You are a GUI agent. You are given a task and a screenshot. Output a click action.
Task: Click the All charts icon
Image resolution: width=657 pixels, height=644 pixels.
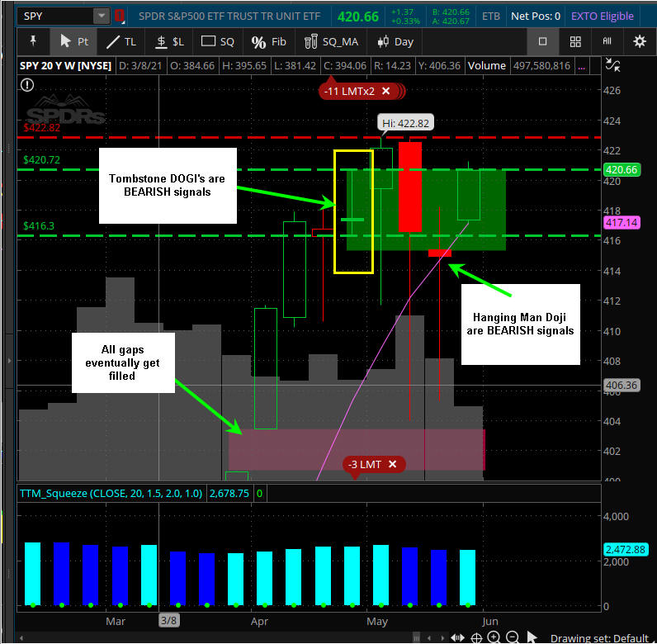(607, 41)
